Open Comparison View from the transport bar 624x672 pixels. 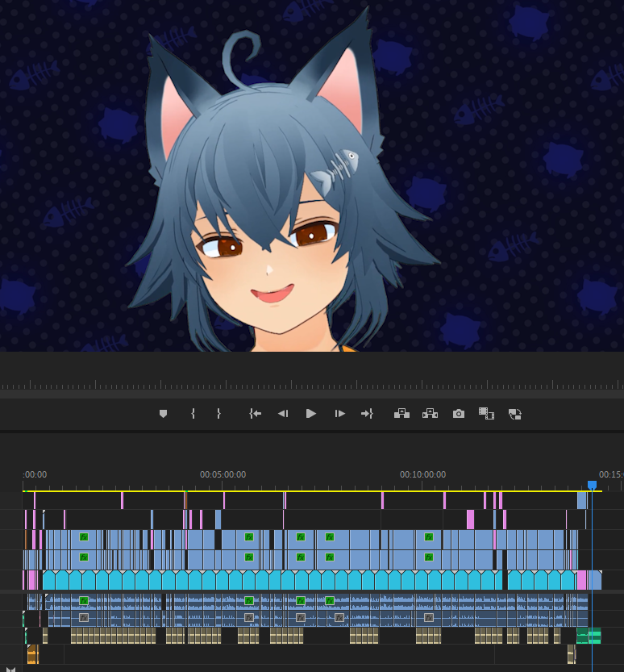[x=486, y=414]
